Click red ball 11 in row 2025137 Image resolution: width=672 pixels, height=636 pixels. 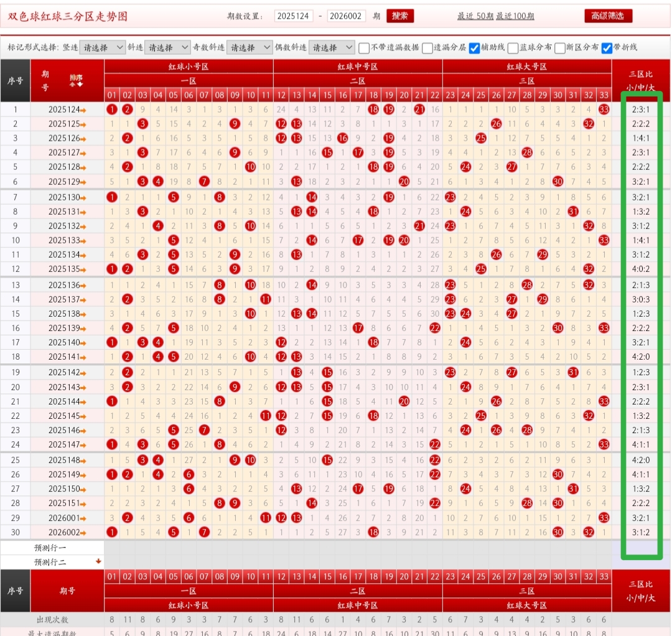(x=266, y=299)
